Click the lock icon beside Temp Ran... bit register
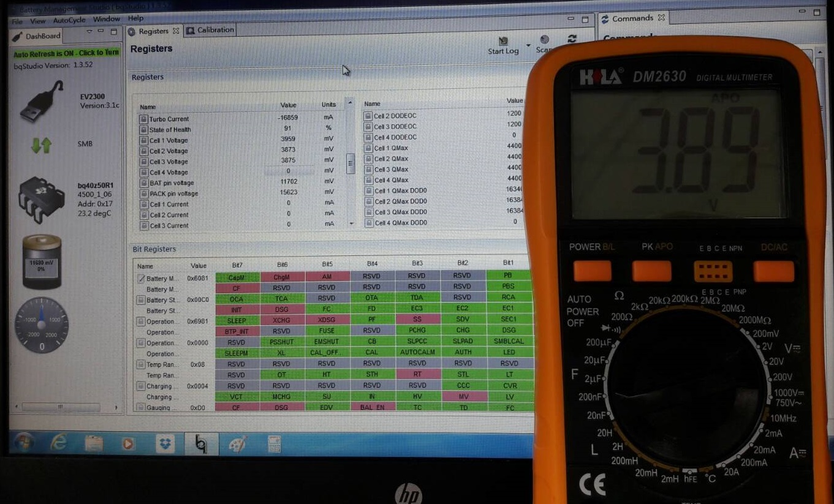 click(140, 364)
